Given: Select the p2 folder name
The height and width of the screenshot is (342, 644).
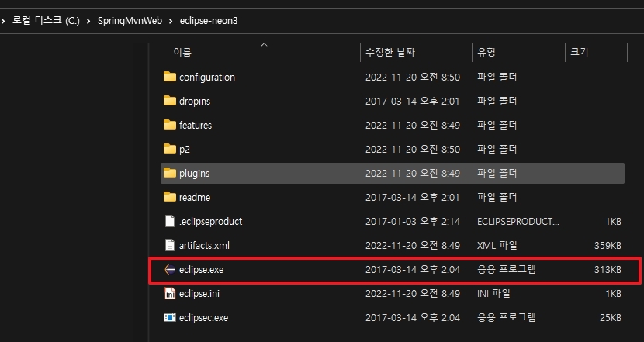Looking at the screenshot, I should (185, 150).
